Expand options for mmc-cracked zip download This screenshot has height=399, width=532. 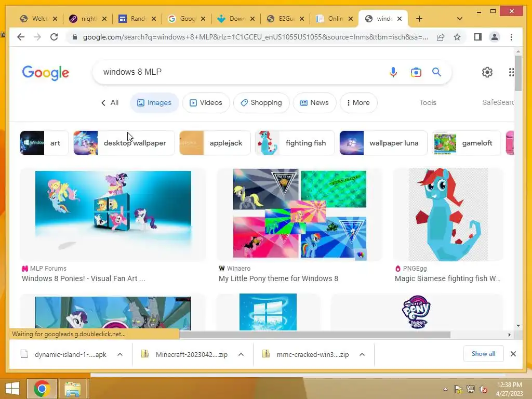[x=362, y=354]
